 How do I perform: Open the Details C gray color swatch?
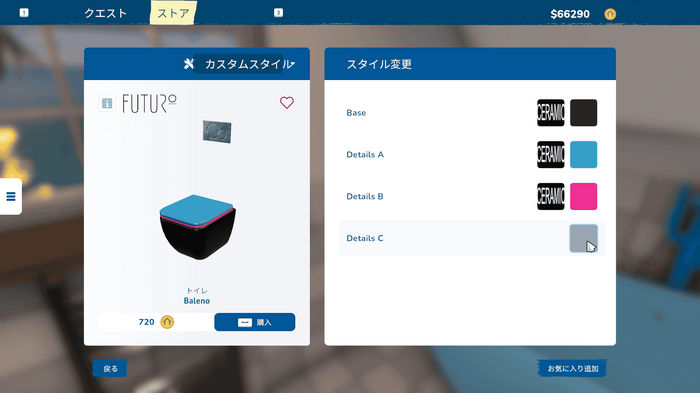583,238
